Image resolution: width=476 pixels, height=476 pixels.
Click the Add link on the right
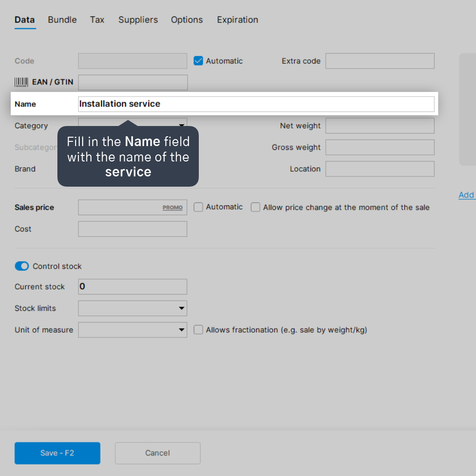point(467,195)
